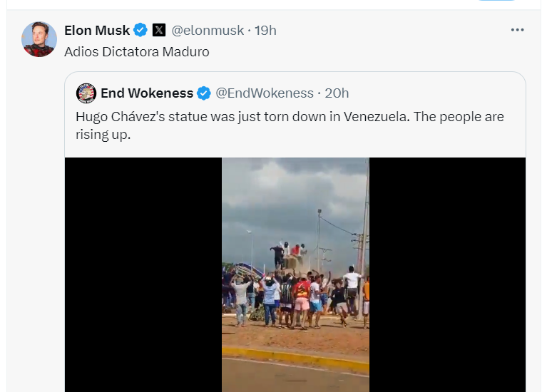The image size is (542, 392).
Task: Click the "Adios Dictatora Maduro" post text
Action: 137,52
